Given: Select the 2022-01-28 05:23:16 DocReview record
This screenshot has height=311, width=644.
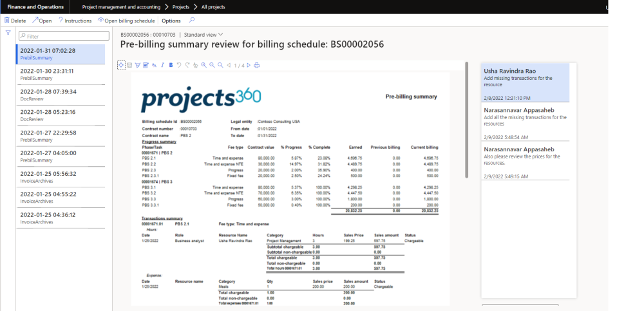Looking at the screenshot, I should pos(61,115).
